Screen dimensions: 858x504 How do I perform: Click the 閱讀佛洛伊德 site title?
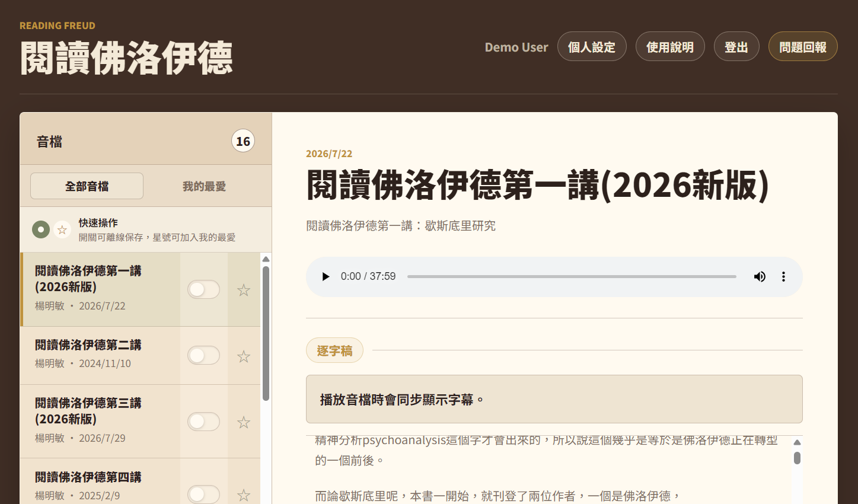pyautogui.click(x=126, y=58)
